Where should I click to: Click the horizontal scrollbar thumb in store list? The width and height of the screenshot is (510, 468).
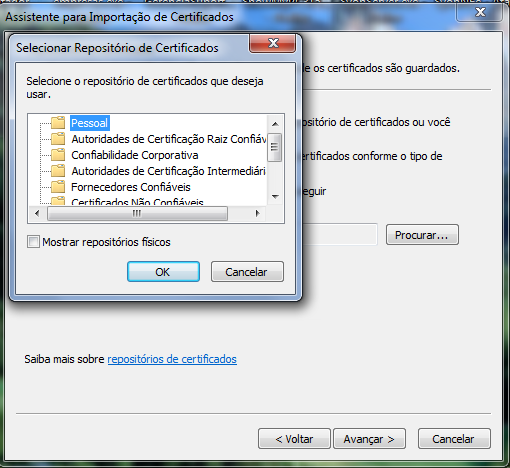[x=137, y=213]
